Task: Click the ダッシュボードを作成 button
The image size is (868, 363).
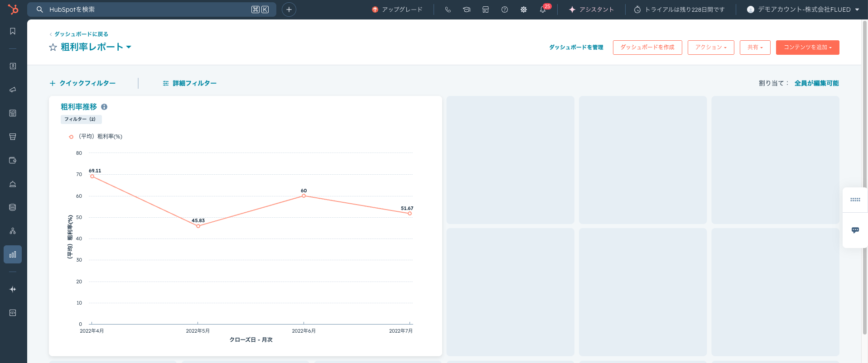Action: pyautogui.click(x=647, y=48)
